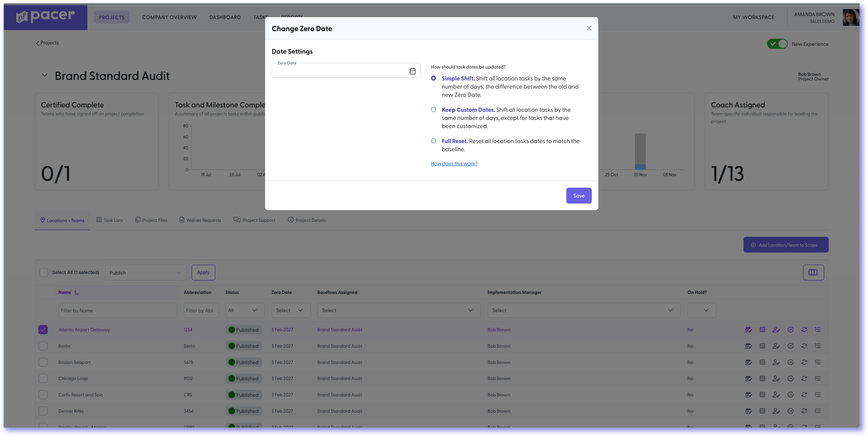
Task: Open the How does this work link
Action: [454, 164]
